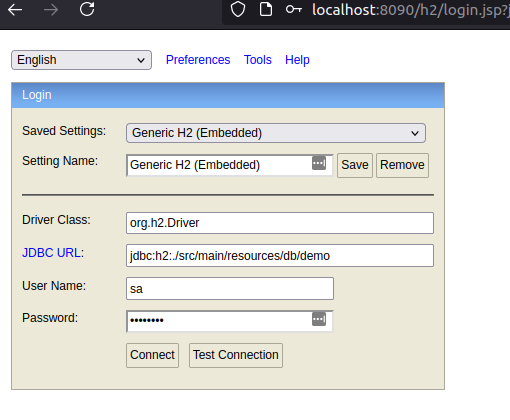
Task: Open the Help menu link
Action: click(x=297, y=60)
